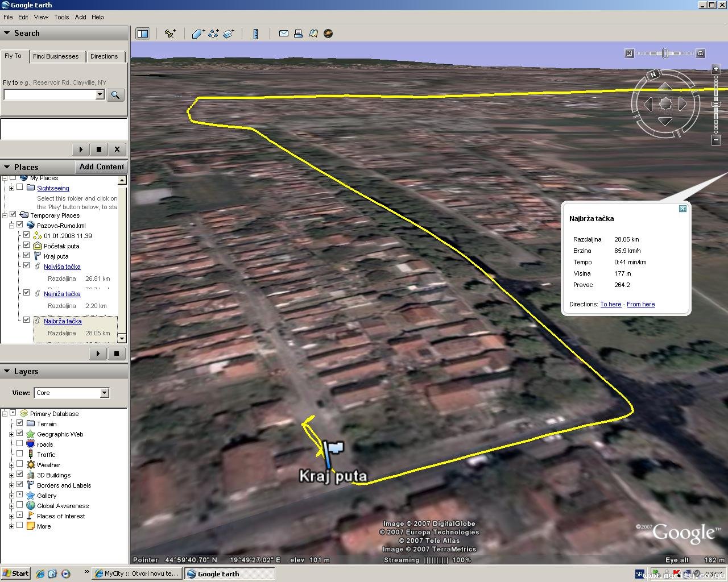The width and height of the screenshot is (728, 582).
Task: Expand the Weather layer tree node
Action: (11, 465)
